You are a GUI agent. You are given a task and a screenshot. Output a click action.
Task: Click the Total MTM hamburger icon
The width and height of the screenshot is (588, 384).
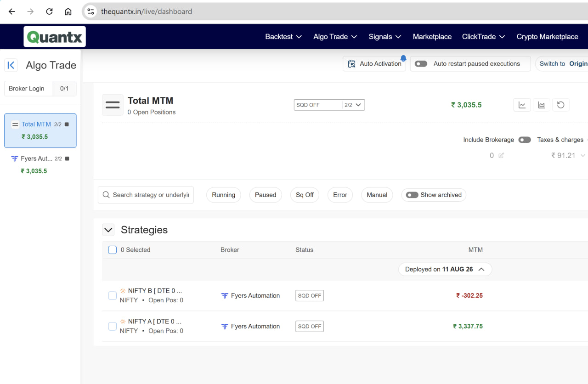coord(113,105)
